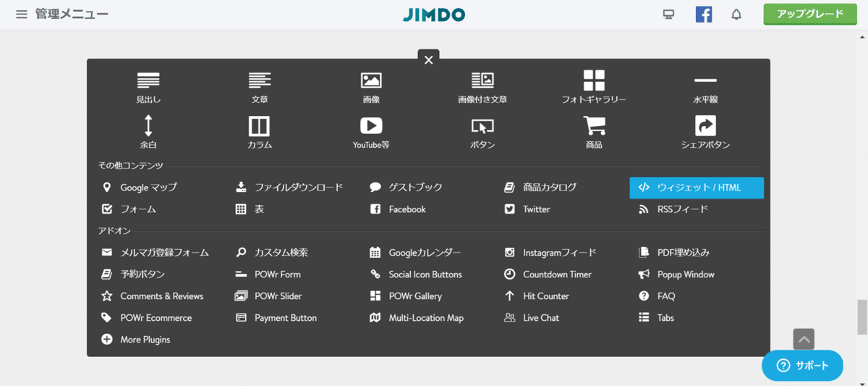This screenshot has width=868, height=386.
Task: Select Google マップ
Action: 140,188
